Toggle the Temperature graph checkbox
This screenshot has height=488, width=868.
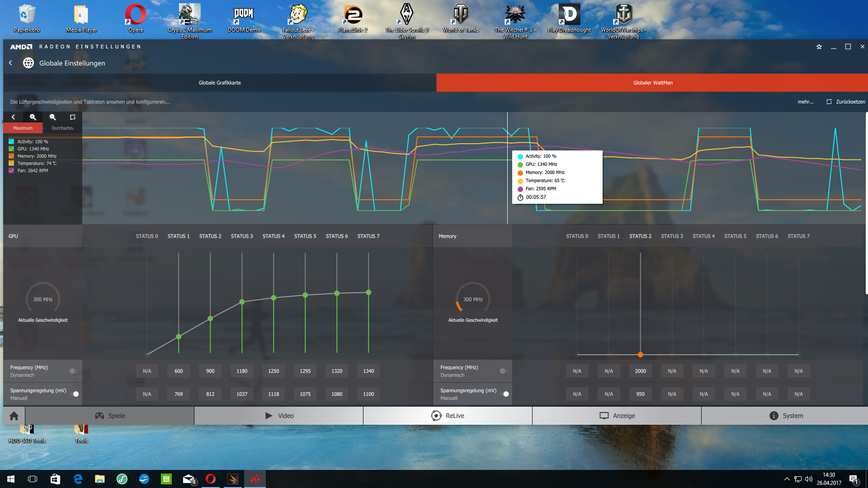tap(11, 164)
